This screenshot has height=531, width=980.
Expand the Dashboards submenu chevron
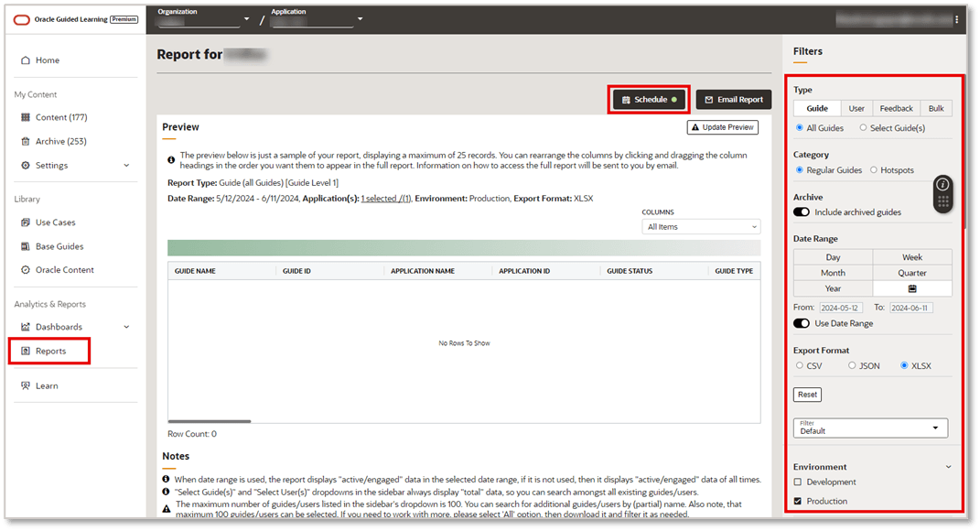tap(126, 327)
